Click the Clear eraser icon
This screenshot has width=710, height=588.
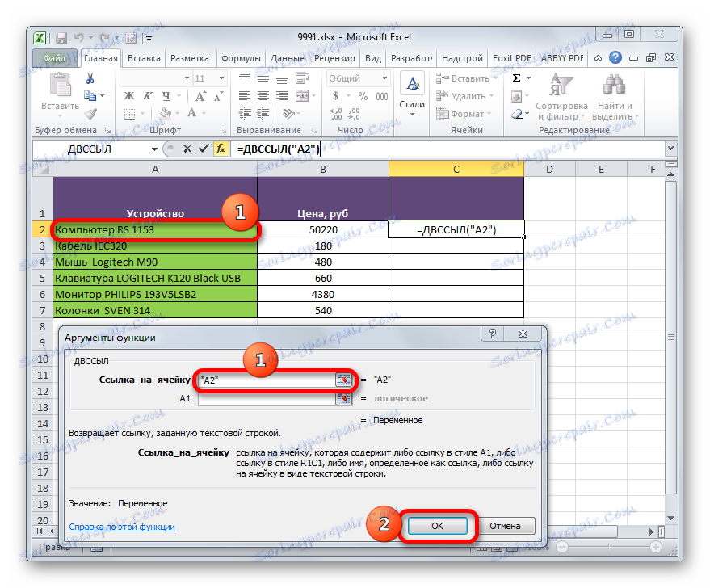(x=517, y=114)
